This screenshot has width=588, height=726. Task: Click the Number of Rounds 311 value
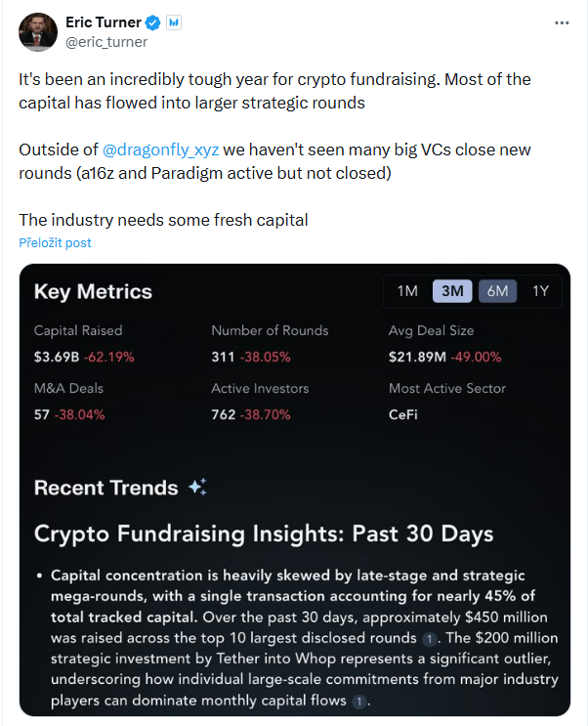(224, 357)
